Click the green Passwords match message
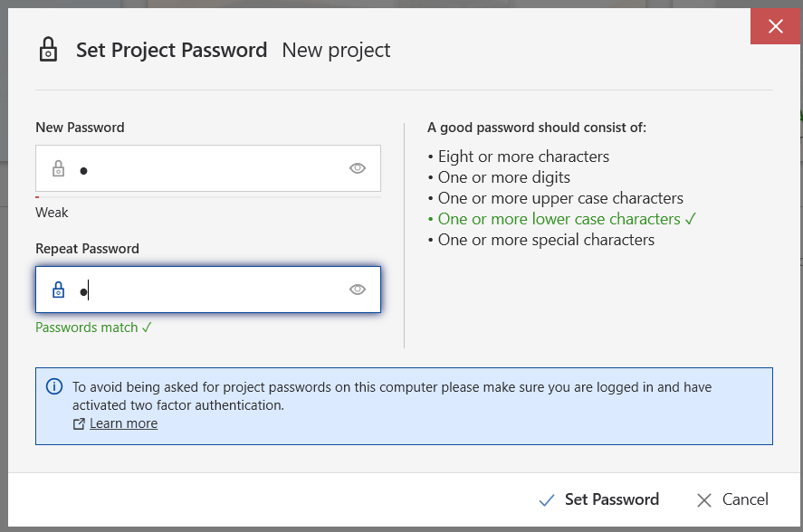 coord(93,328)
